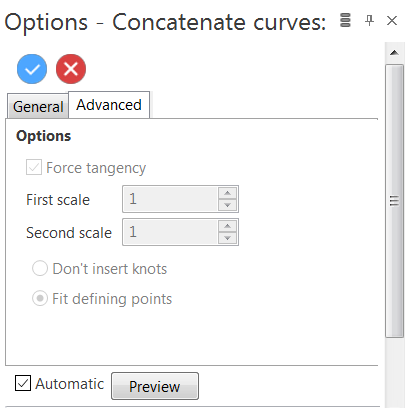Confirm with the blue checkmark icon

coord(32,69)
